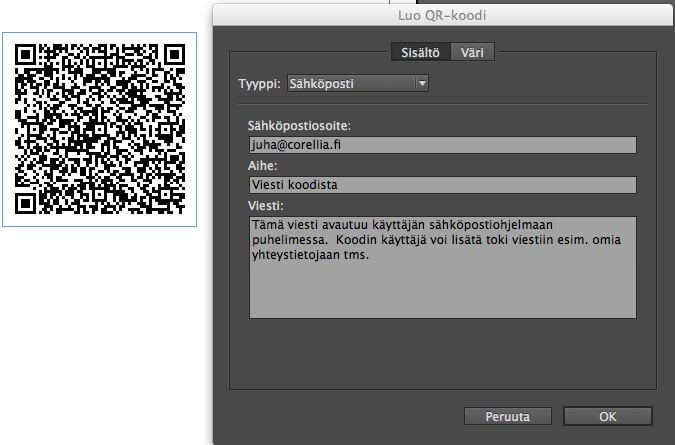Click the Viesti label
This screenshot has width=675, height=445.
(x=266, y=206)
